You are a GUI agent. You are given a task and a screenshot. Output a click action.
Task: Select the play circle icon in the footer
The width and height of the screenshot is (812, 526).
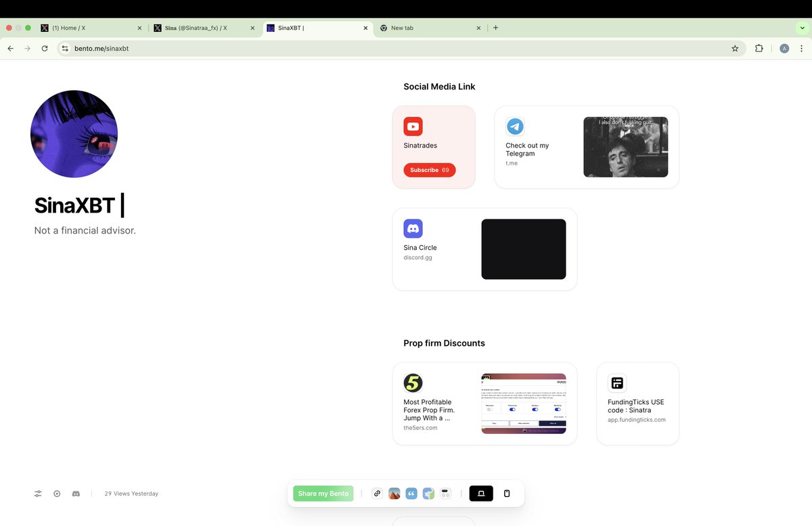[x=57, y=494]
